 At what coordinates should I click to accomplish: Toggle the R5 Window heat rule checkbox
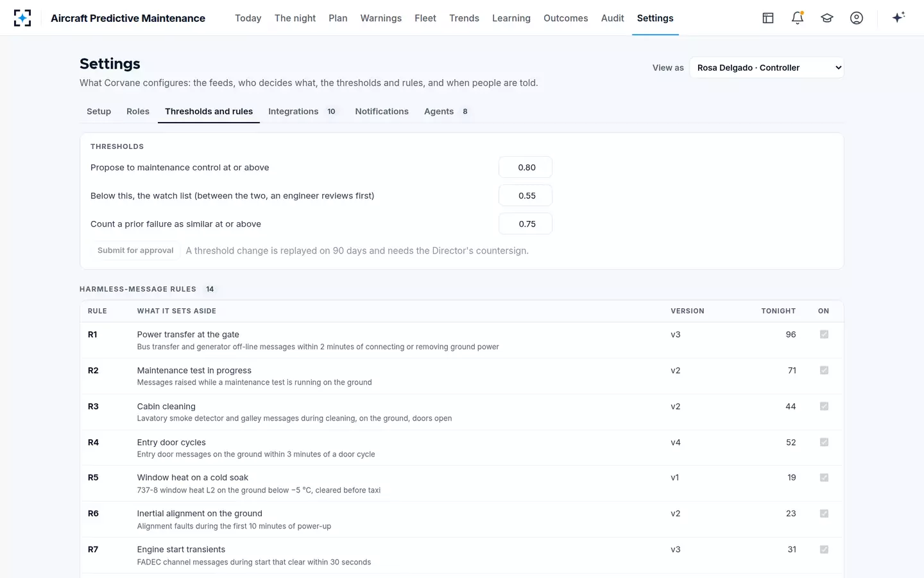(824, 478)
